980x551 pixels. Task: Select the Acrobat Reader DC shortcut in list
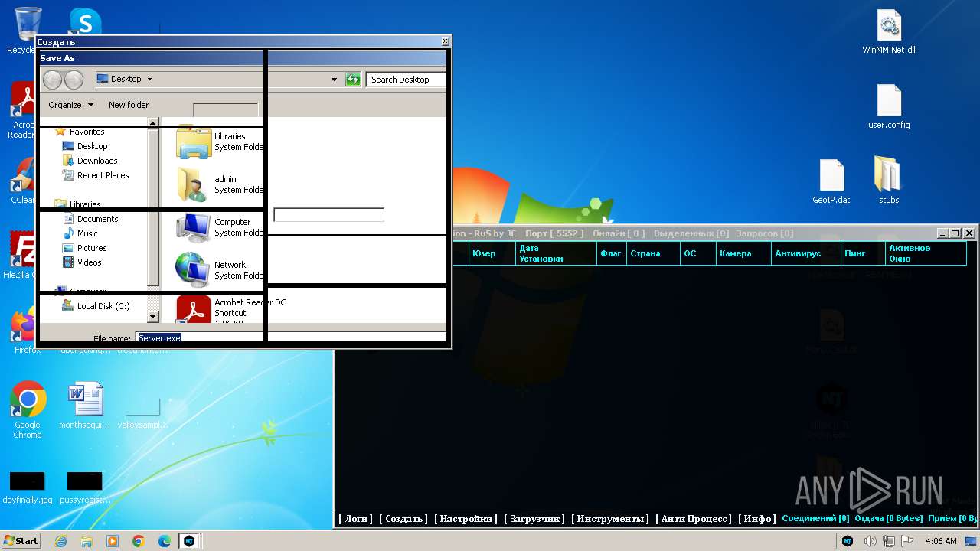click(231, 310)
